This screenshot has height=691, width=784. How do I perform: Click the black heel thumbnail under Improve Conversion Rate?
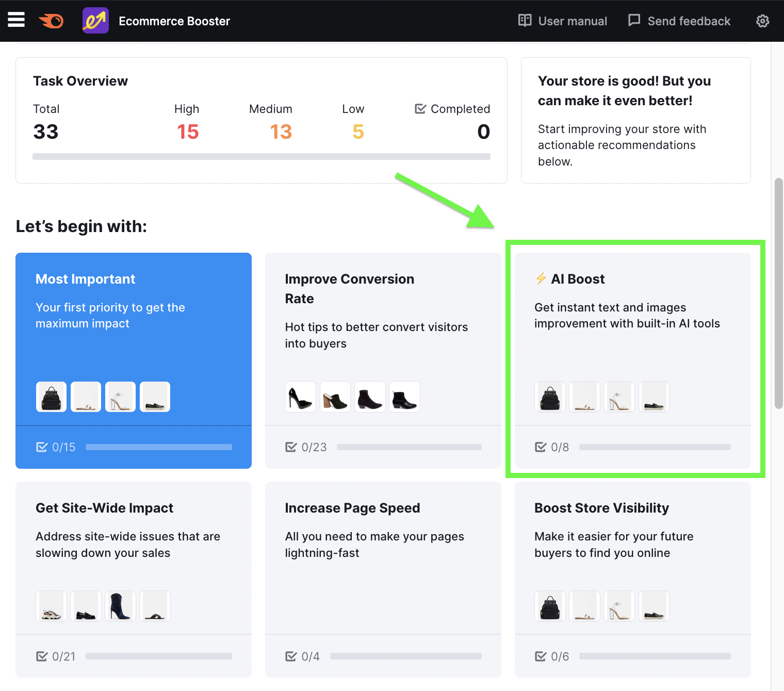300,397
